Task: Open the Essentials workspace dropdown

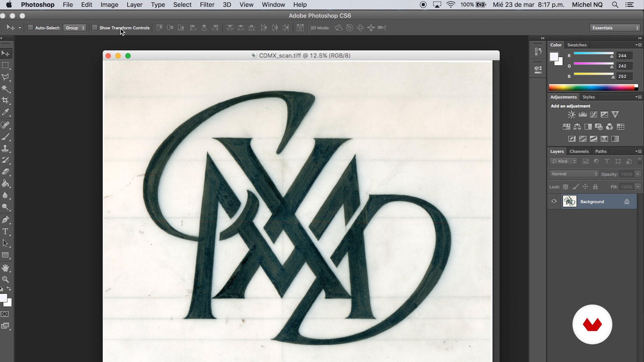Action: tap(615, 28)
